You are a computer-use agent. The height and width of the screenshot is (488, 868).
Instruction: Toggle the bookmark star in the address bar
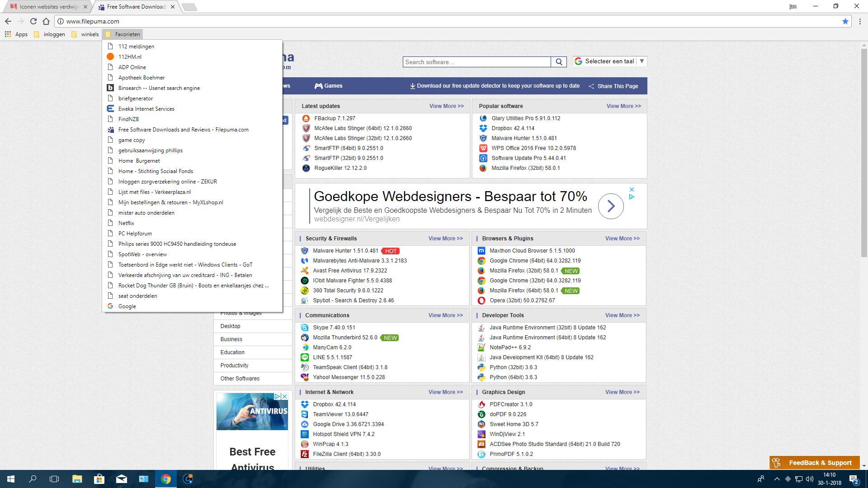(845, 21)
